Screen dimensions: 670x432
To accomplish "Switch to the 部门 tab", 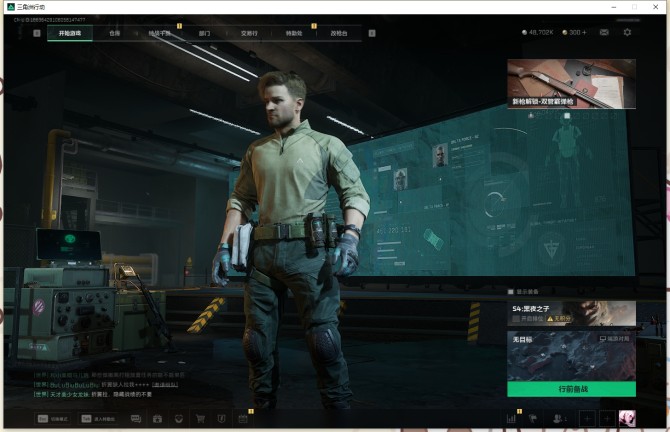I will [x=204, y=33].
